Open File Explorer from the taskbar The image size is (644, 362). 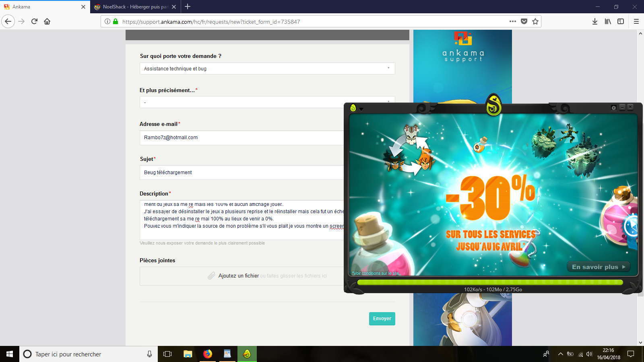pos(188,354)
